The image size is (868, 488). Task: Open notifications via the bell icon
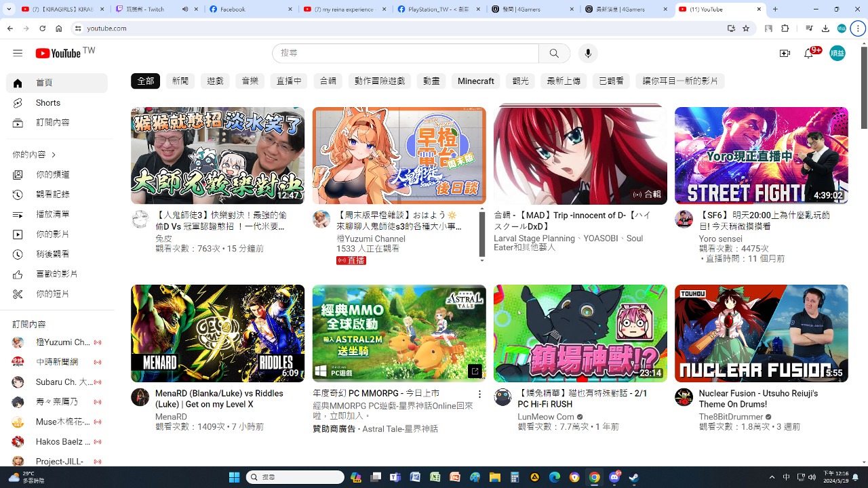[809, 53]
